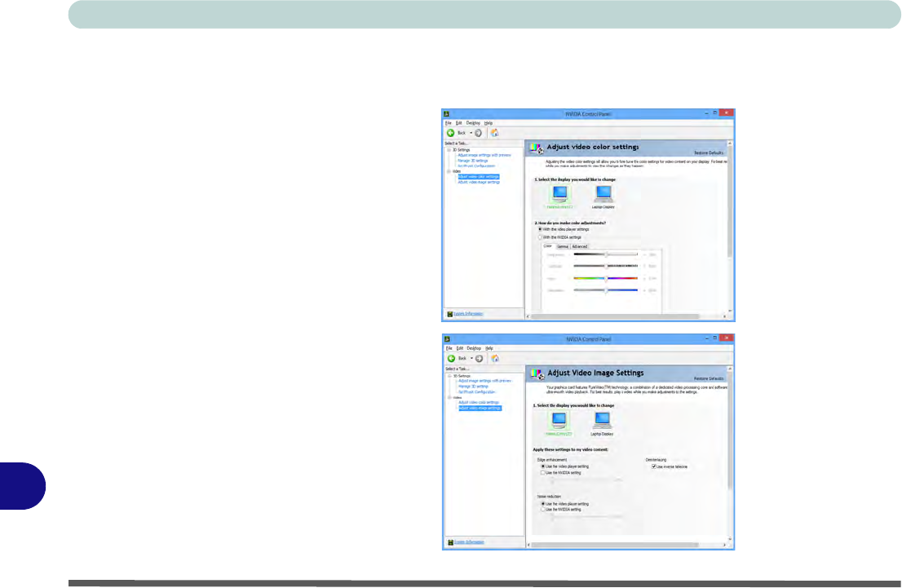
Task: Select desktop monitor display icon in video color settings
Action: (x=559, y=194)
